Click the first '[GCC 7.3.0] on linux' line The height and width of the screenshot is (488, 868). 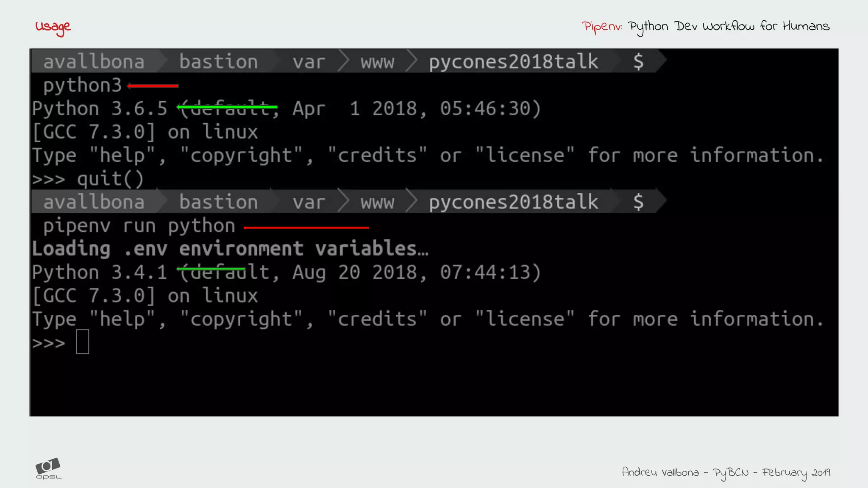[x=145, y=132]
